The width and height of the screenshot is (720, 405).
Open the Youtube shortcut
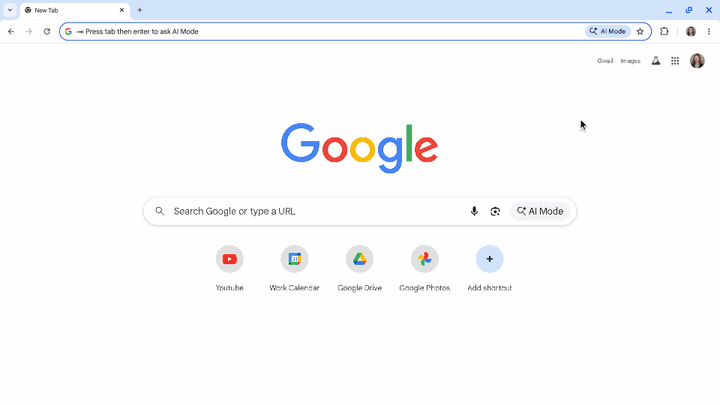[x=230, y=268]
